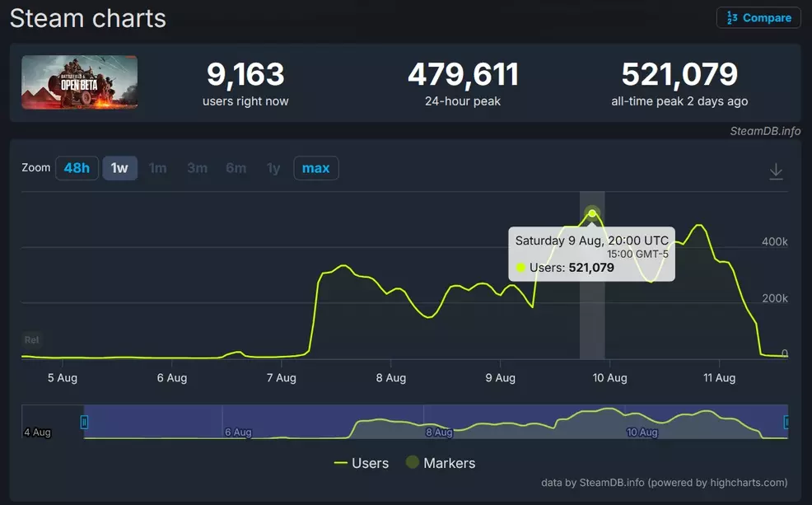Click the '10 Aug' axis label under chart
812x505 pixels.
point(609,377)
